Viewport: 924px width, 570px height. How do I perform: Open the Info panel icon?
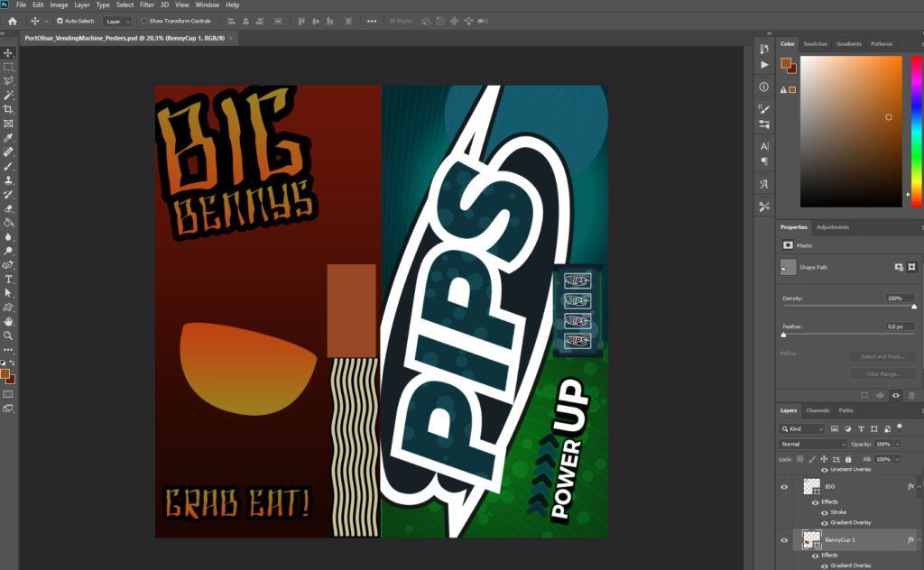(764, 87)
